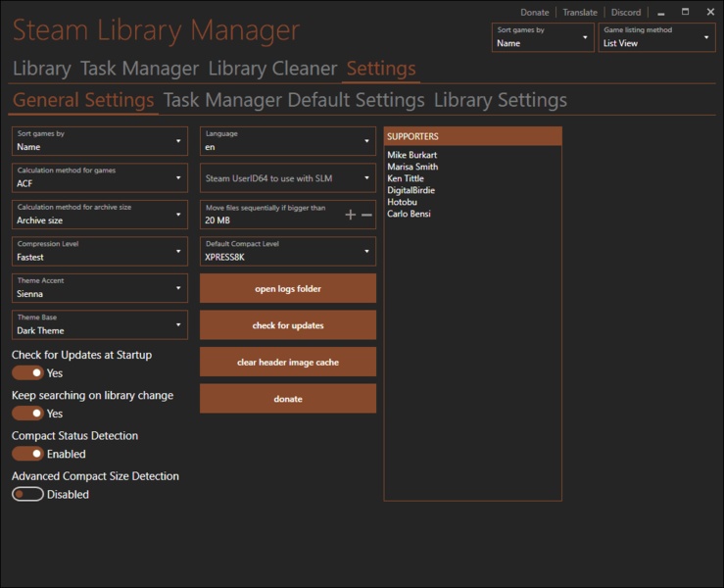
Task: Click the check for updates button
Action: 288,325
